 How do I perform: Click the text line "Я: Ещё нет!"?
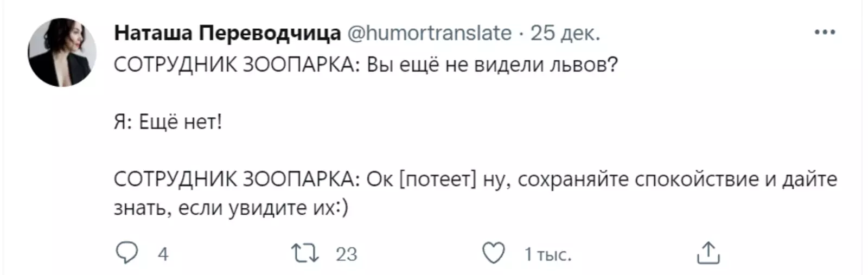(168, 122)
